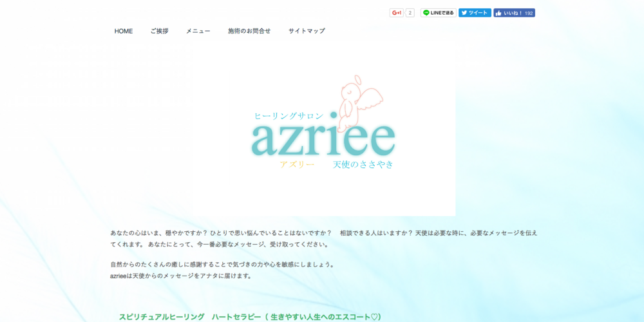Open the サイトマップ navigation item

[x=307, y=31]
